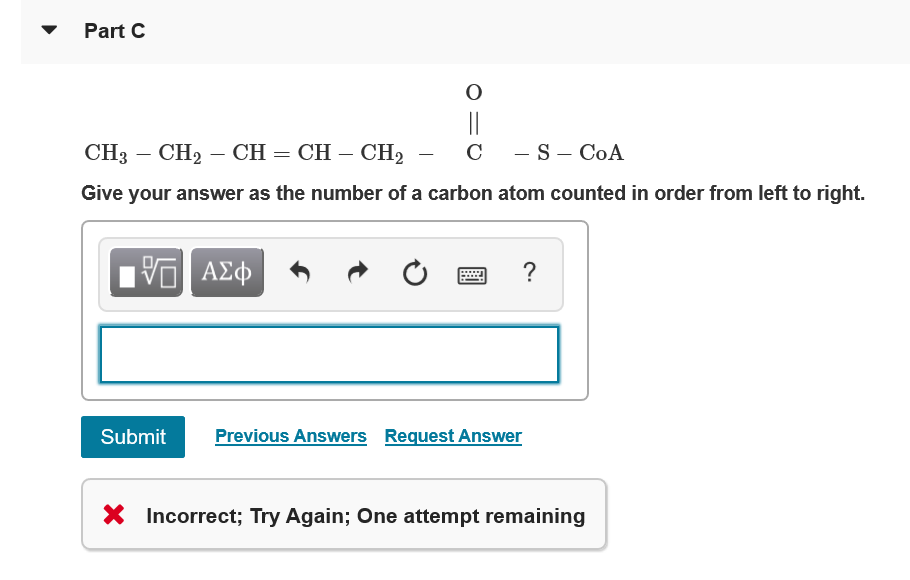Open help via the question mark icon
Screen dimensions: 910x580
[529, 273]
